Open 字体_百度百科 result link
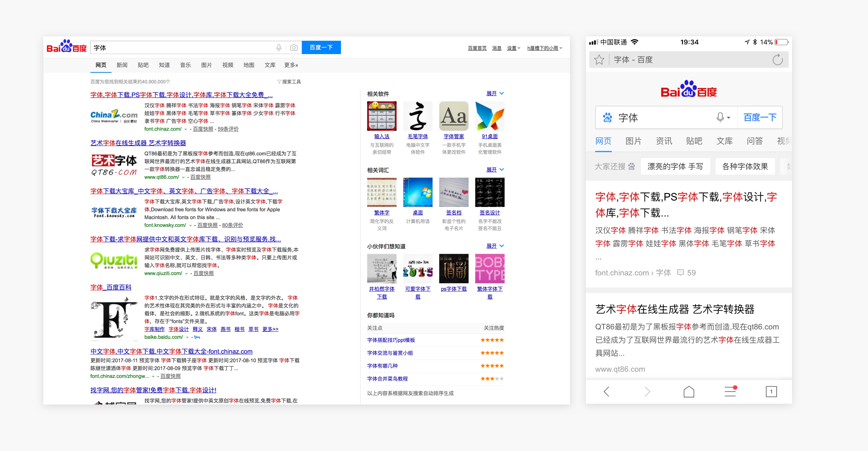 (x=111, y=287)
